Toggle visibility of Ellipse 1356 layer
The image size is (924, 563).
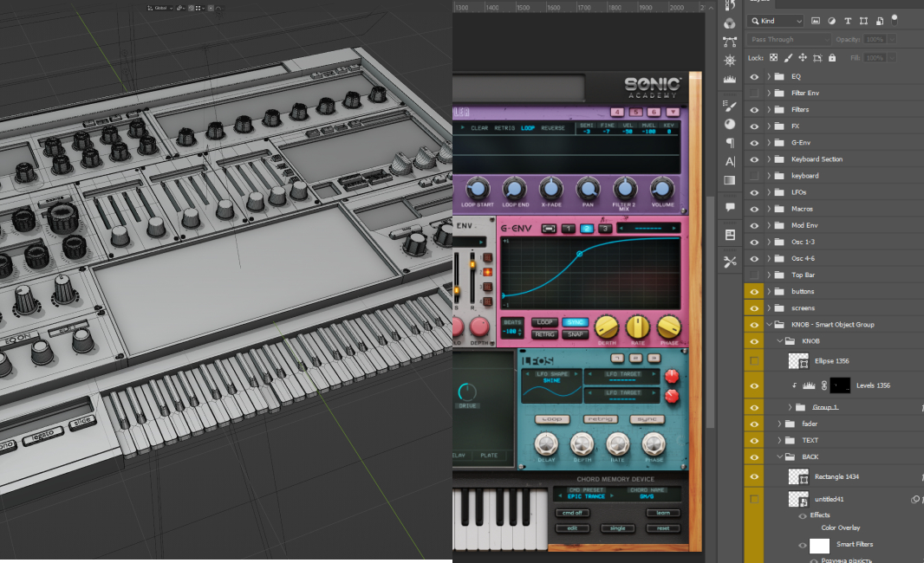coord(754,360)
